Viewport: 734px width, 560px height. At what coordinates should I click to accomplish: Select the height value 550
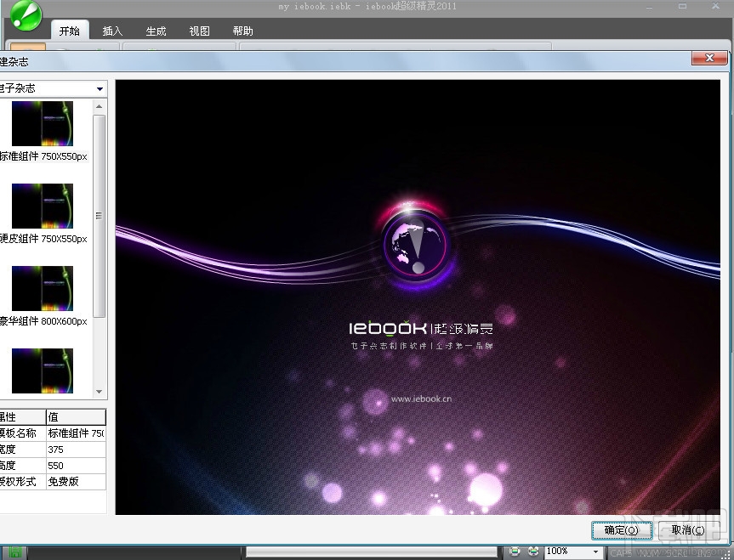tap(76, 466)
